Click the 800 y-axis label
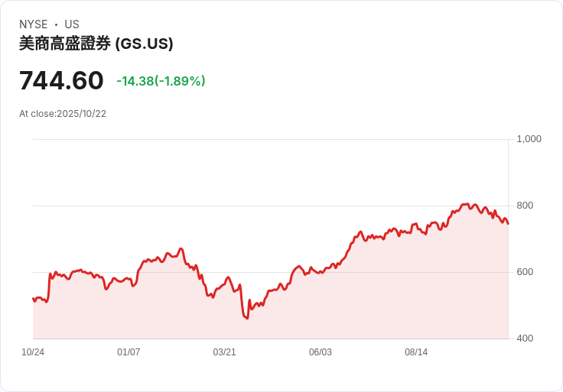The height and width of the screenshot is (392, 563). click(x=526, y=206)
